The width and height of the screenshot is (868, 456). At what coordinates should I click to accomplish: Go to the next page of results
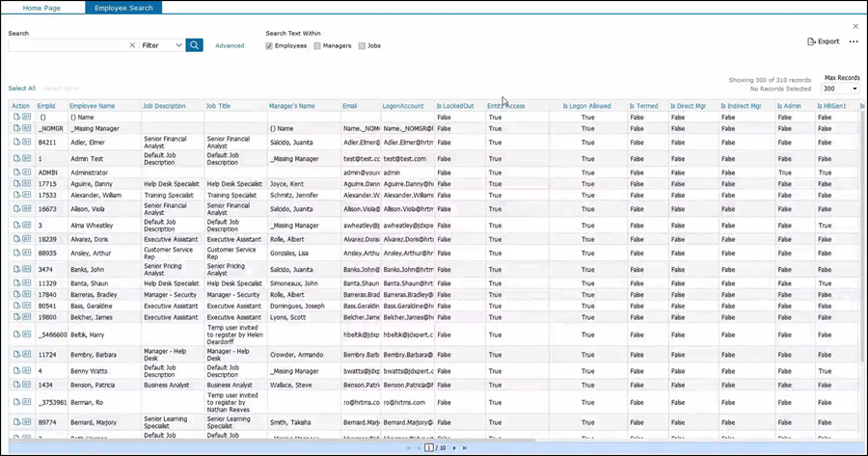point(453,448)
